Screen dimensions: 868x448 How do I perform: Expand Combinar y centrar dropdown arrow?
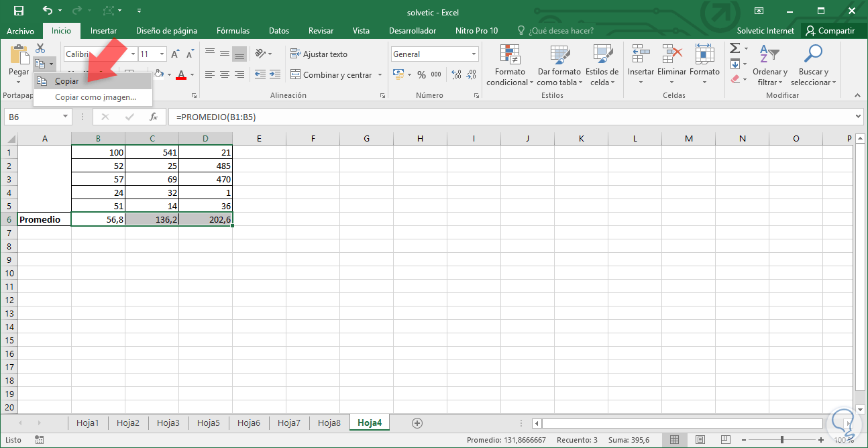tap(380, 75)
